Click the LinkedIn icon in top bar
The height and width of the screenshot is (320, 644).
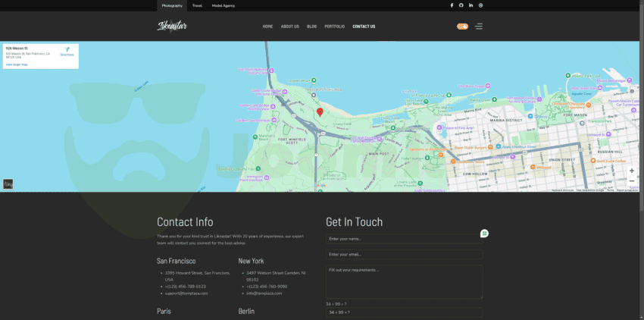pos(471,5)
